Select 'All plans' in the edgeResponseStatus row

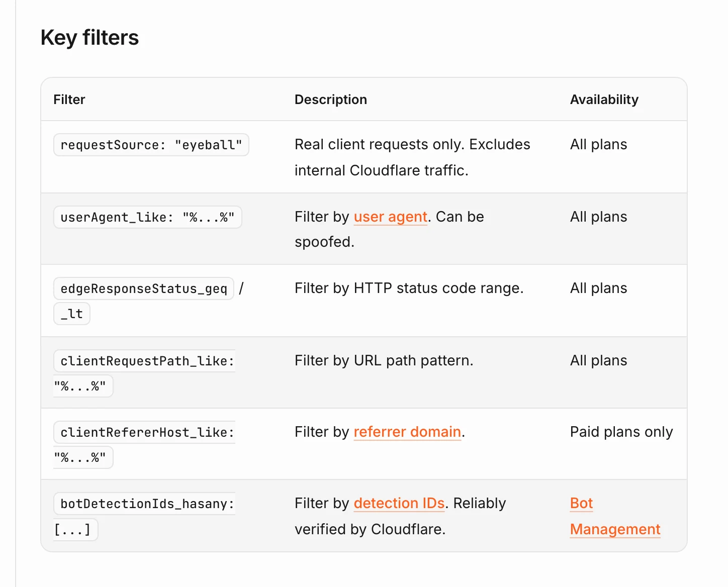click(599, 288)
